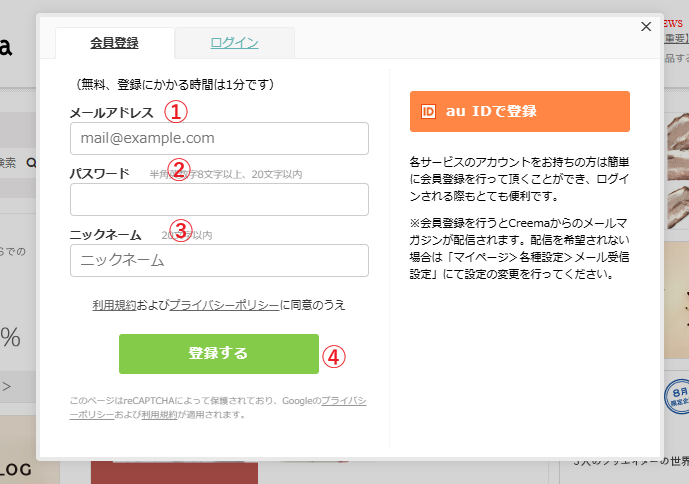Click the ニックネーム text box
The width and height of the screenshot is (689, 484).
[x=219, y=260]
